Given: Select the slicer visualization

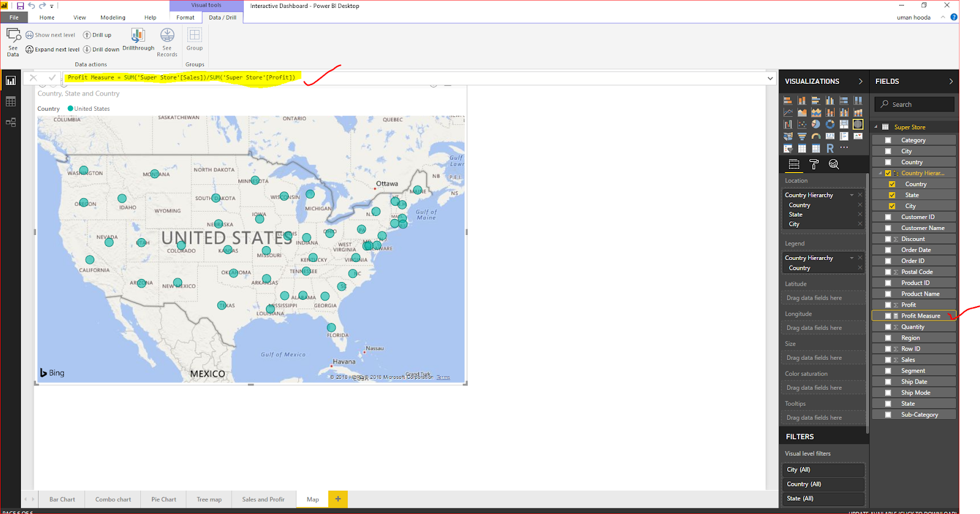Looking at the screenshot, I should (788, 148).
